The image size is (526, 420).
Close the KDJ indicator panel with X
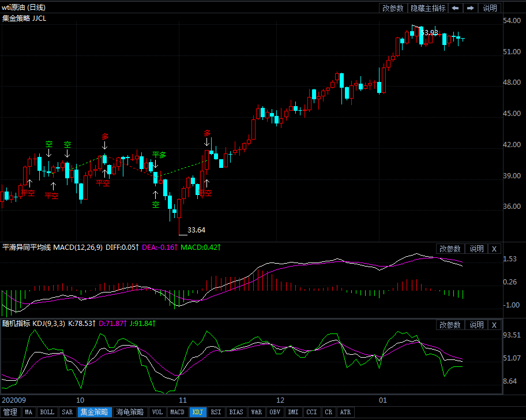[494, 325]
